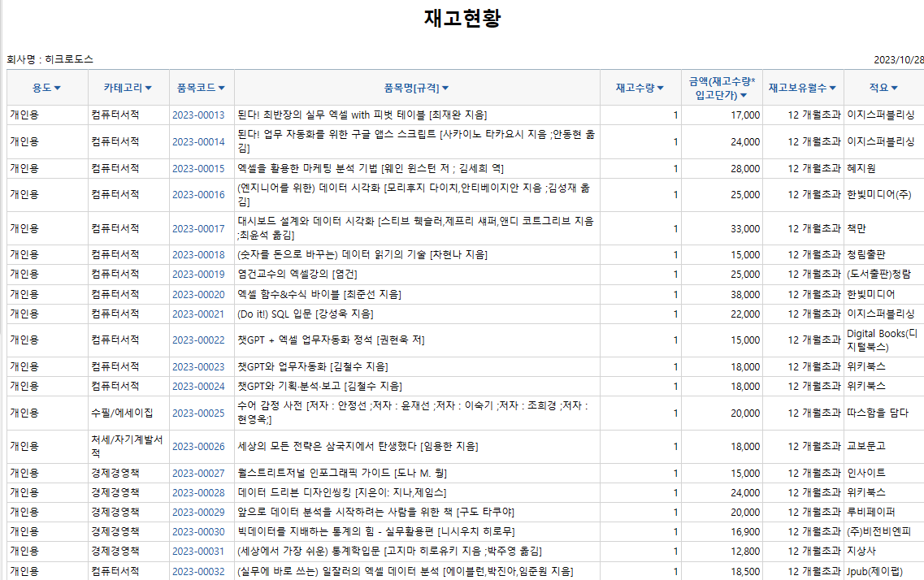The height and width of the screenshot is (580, 924).
Task: Click the 루비페이퍼 remarks cell
Action: pyautogui.click(x=884, y=513)
